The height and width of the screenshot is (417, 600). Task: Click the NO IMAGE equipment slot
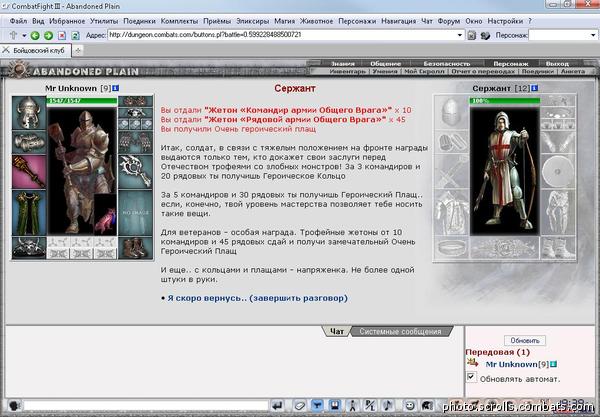135,213
